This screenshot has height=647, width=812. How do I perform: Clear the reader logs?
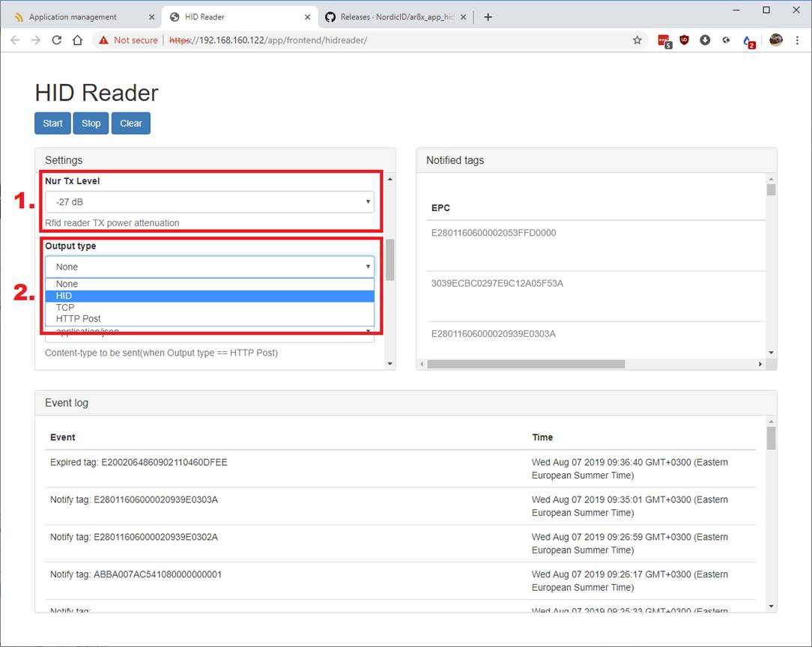[x=131, y=124]
